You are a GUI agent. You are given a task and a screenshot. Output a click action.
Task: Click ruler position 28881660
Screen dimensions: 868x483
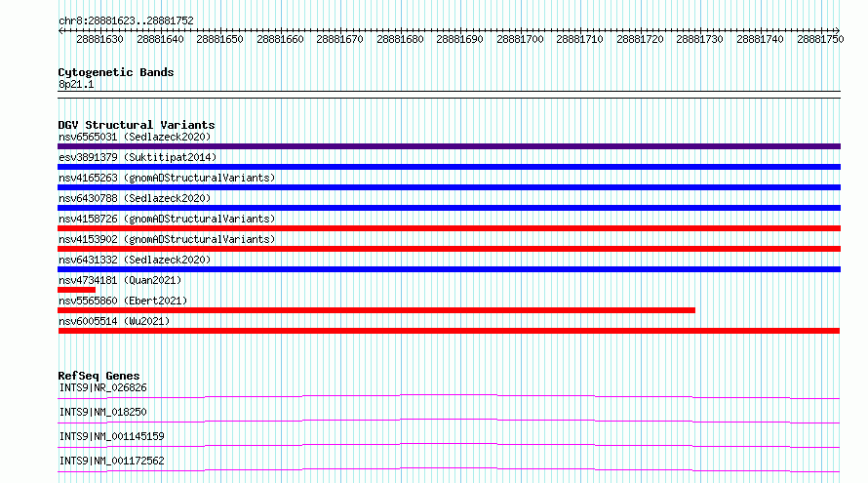pyautogui.click(x=280, y=39)
